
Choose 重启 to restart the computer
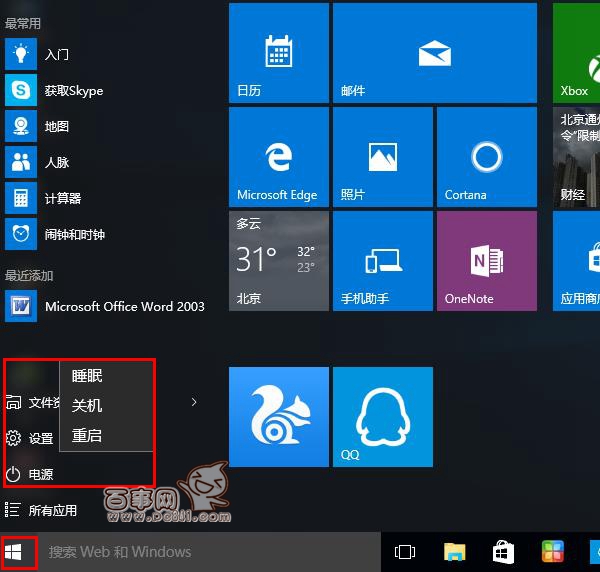coord(88,436)
